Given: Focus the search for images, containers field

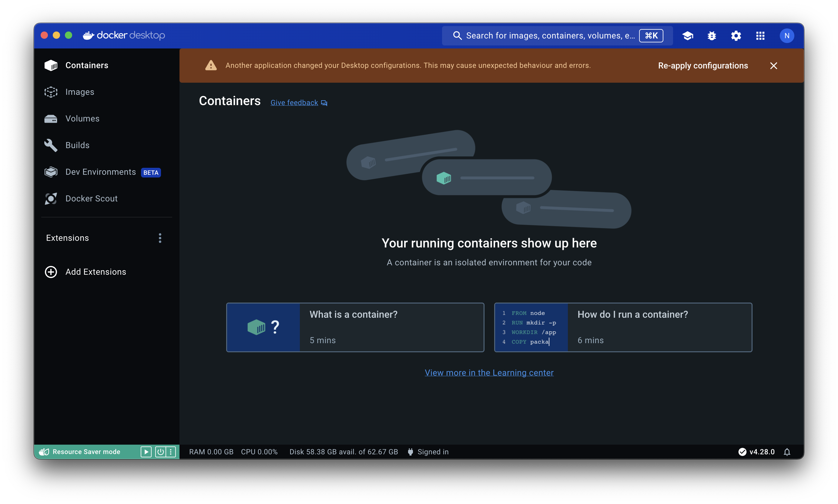Looking at the screenshot, I should (557, 36).
